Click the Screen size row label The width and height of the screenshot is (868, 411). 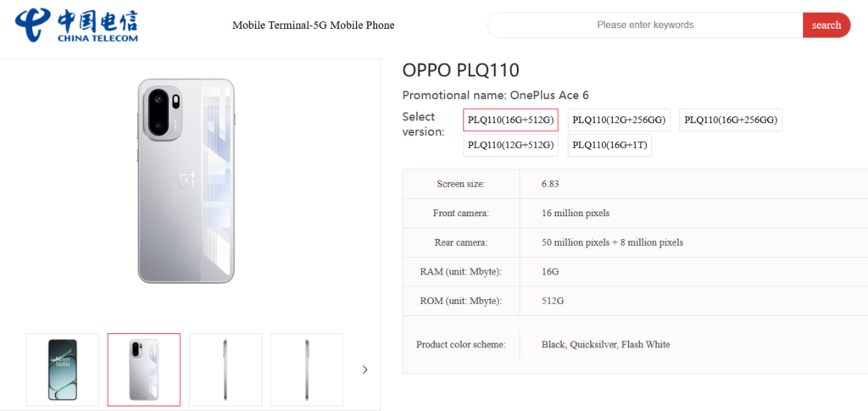[462, 184]
